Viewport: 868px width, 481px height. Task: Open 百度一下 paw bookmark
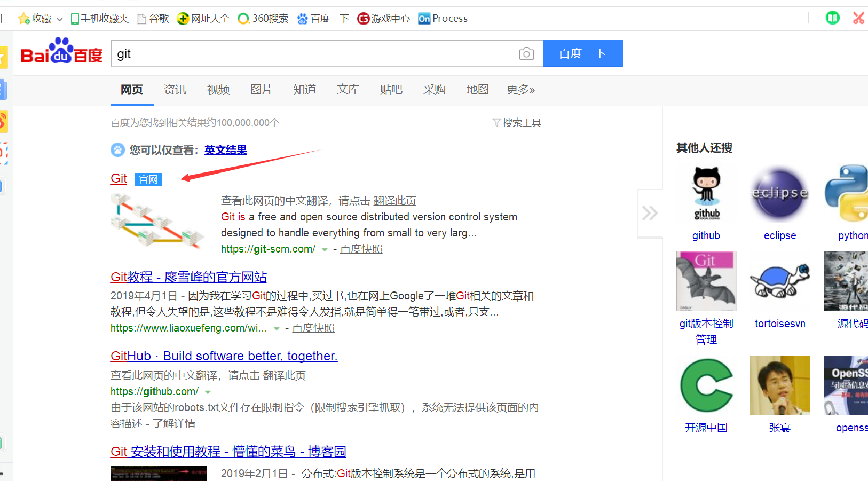[323, 19]
